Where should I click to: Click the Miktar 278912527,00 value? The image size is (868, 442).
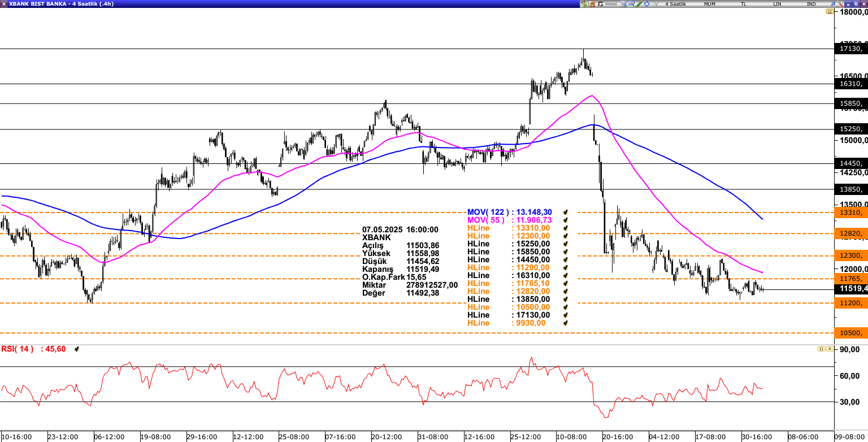(x=432, y=285)
